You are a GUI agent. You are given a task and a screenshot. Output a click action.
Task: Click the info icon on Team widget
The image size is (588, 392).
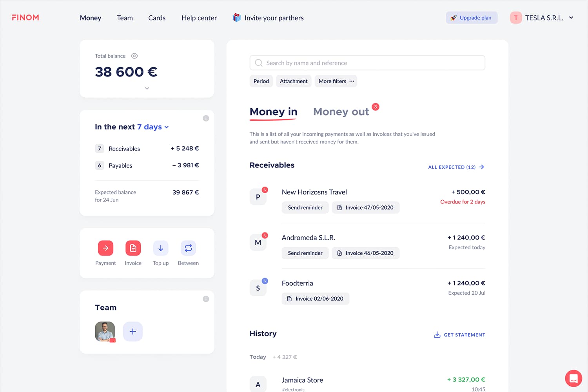pyautogui.click(x=206, y=299)
